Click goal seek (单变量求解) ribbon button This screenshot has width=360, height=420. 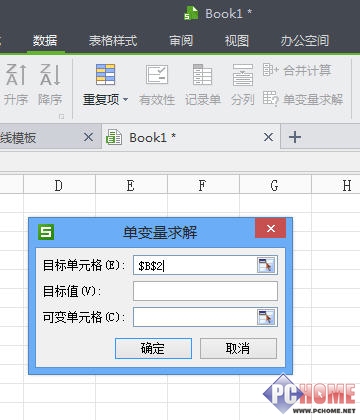click(x=303, y=99)
